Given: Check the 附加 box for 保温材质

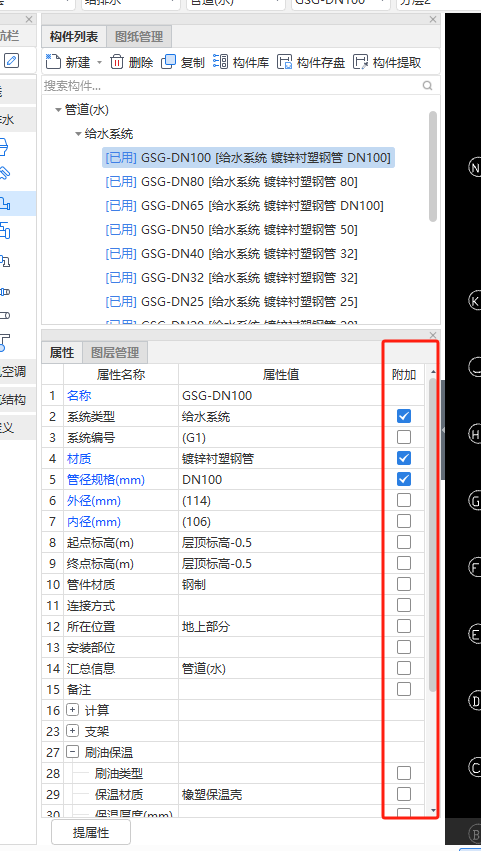Looking at the screenshot, I should pos(403,794).
